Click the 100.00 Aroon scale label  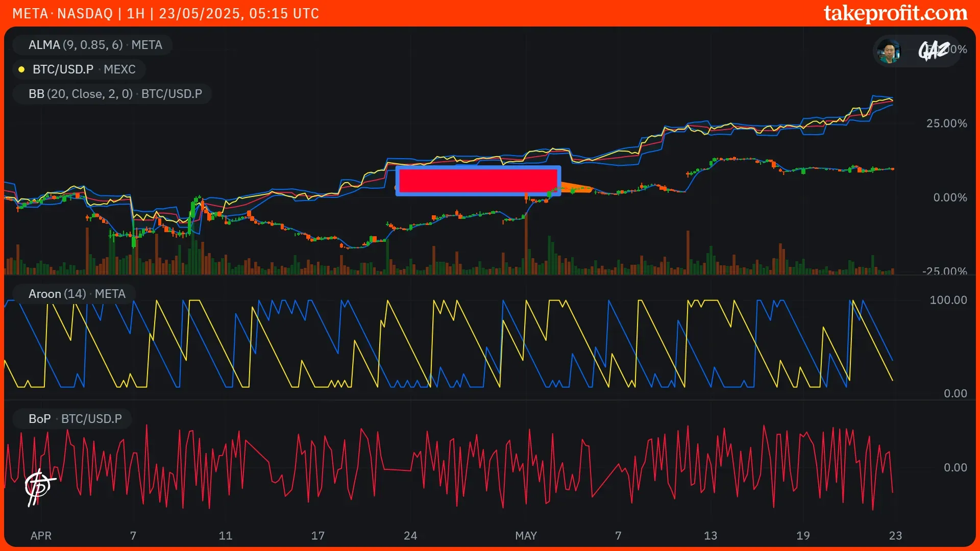(948, 300)
